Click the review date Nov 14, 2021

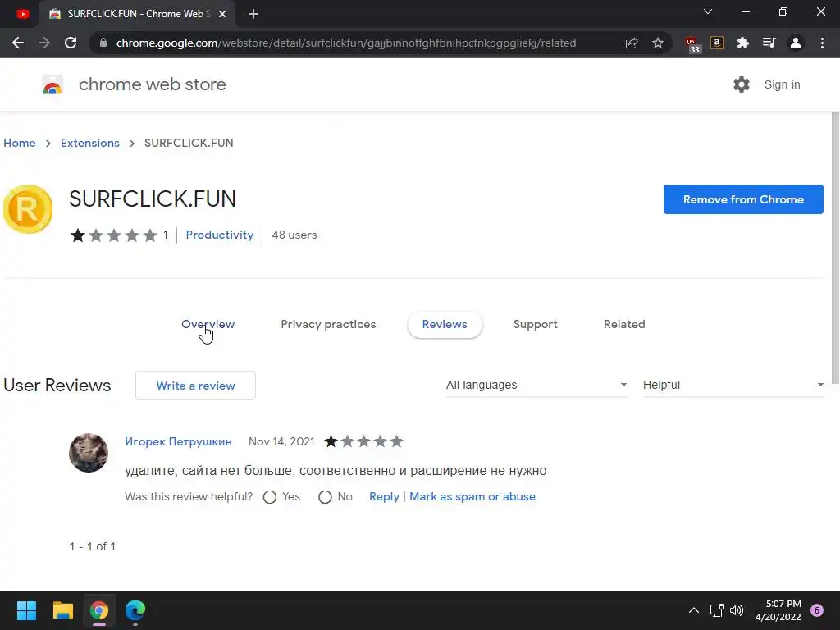(x=281, y=441)
